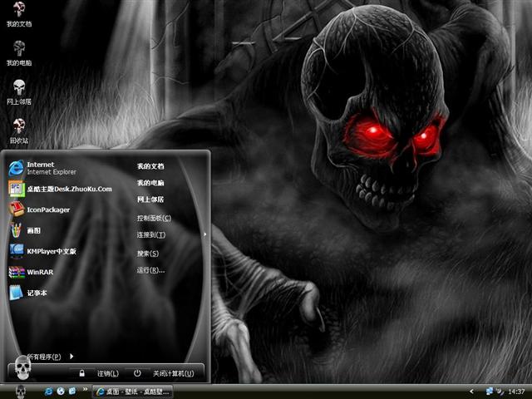
Task: Switch to 桌面 - 壁纸 taskbar window
Action: pos(133,392)
